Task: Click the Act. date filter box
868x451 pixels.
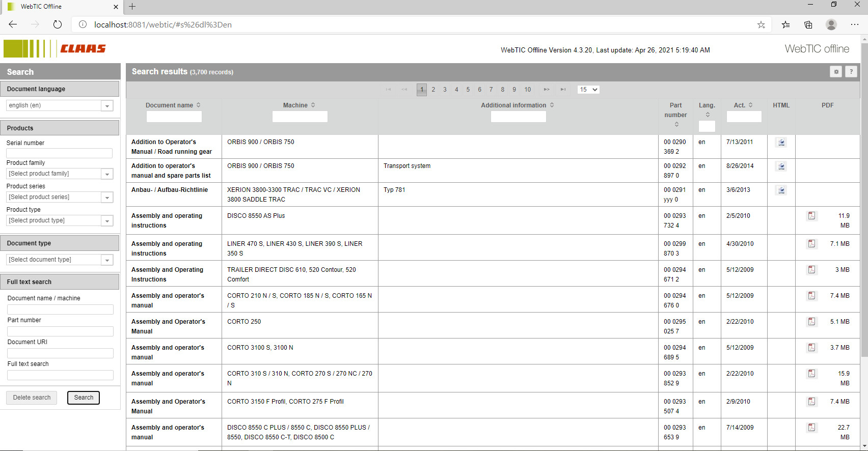Action: (x=744, y=117)
